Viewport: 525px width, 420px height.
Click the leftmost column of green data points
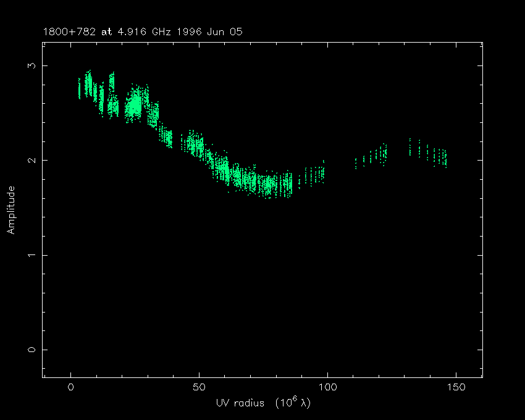79,88
